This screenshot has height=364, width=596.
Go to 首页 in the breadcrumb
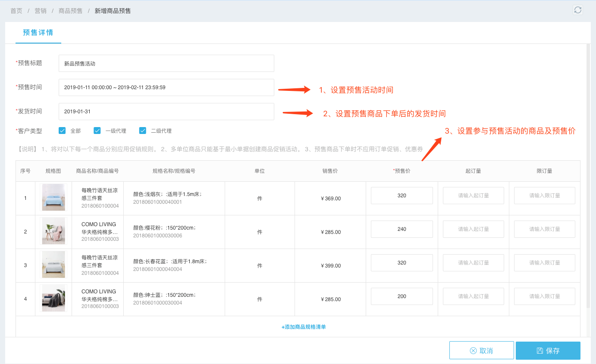16,11
